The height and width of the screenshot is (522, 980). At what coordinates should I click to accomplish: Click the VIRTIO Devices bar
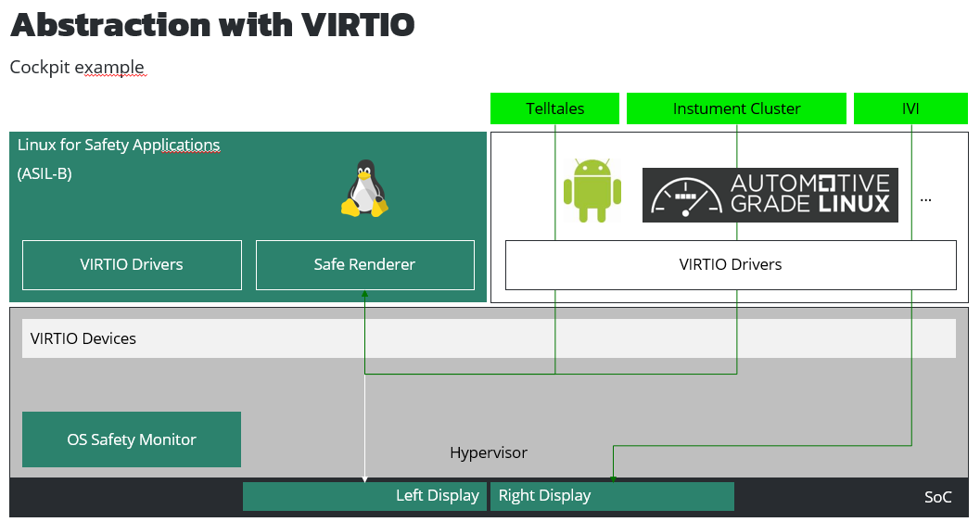(x=489, y=338)
